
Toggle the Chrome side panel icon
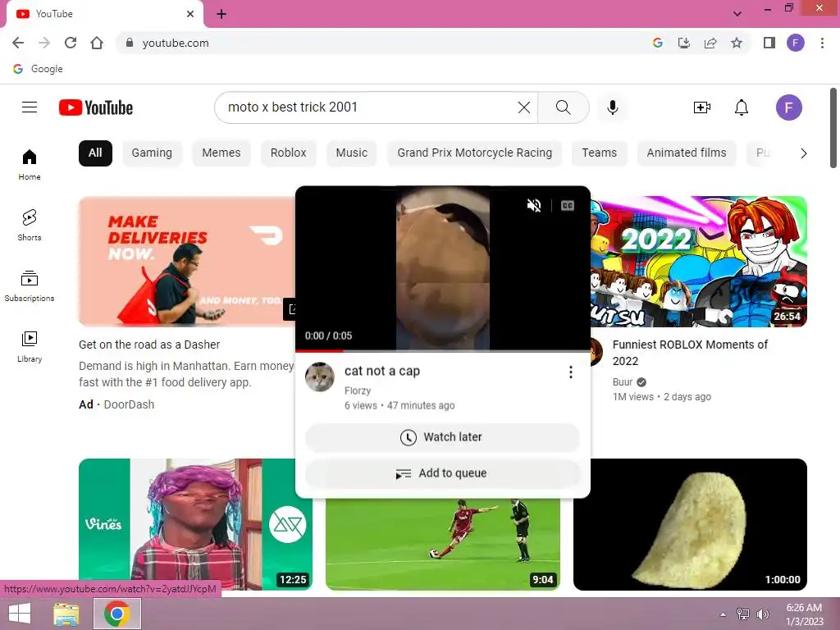point(769,43)
